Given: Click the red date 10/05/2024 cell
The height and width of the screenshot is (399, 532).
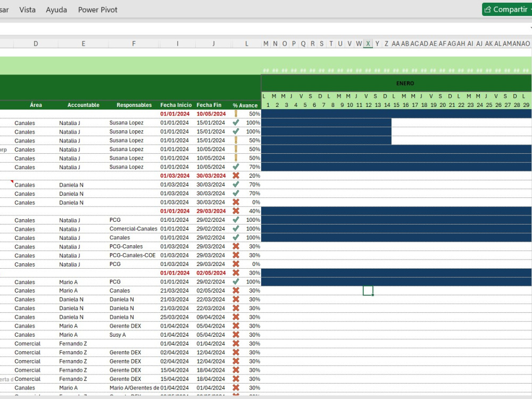Looking at the screenshot, I should point(211,114).
